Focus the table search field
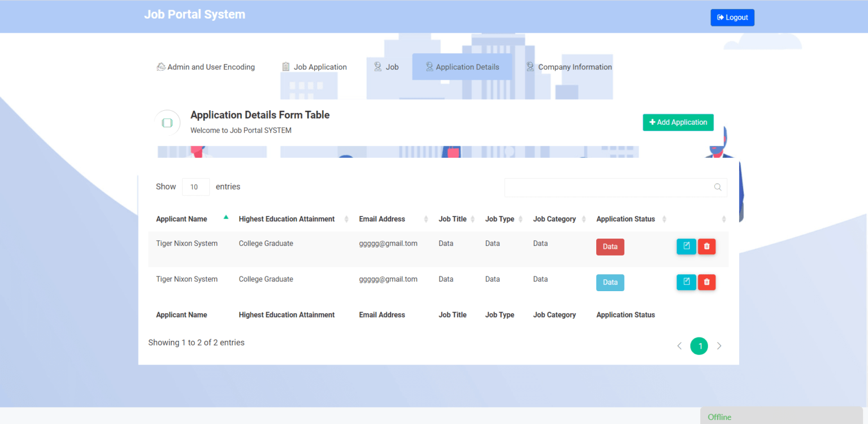Viewport: 868px width, 424px height. (615, 187)
